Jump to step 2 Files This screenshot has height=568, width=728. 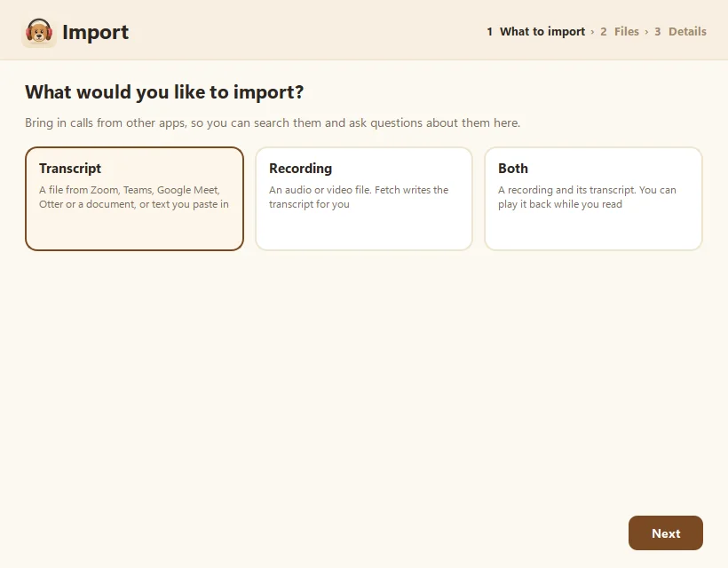[x=620, y=32]
